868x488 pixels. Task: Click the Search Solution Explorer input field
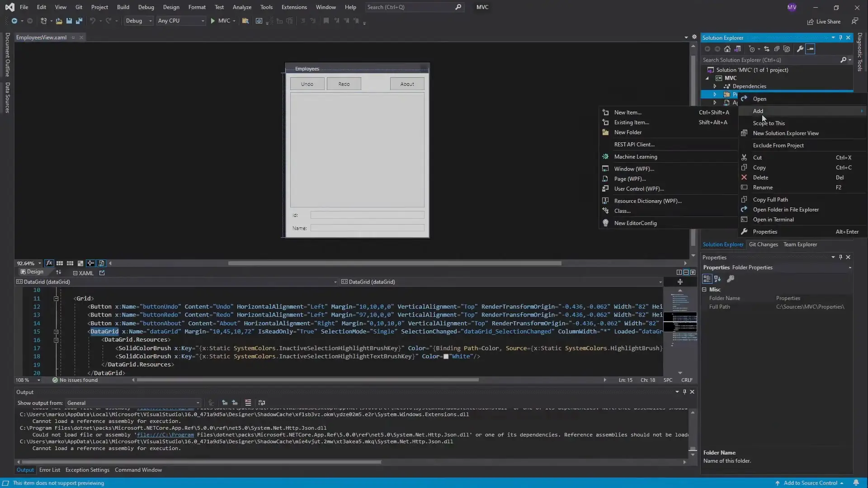(x=771, y=60)
